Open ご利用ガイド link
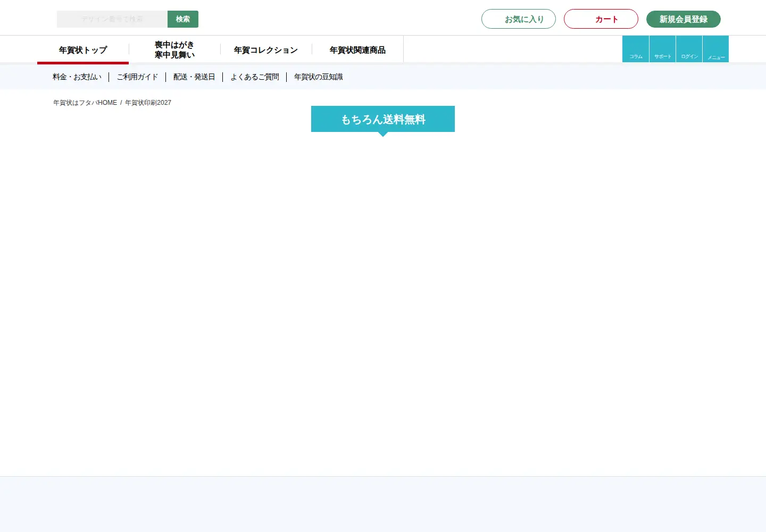Image resolution: width=766 pixels, height=532 pixels. point(137,77)
